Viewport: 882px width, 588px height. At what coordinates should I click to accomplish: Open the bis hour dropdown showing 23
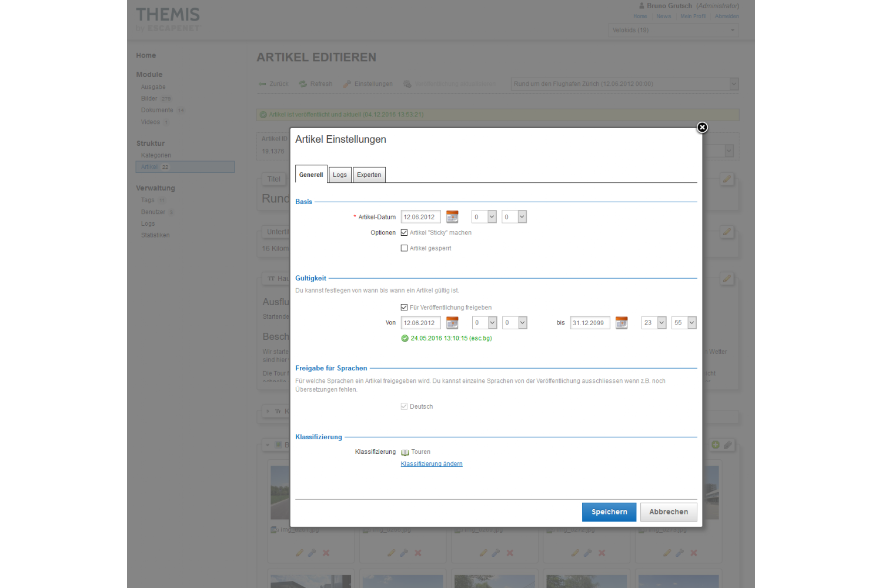tap(654, 323)
